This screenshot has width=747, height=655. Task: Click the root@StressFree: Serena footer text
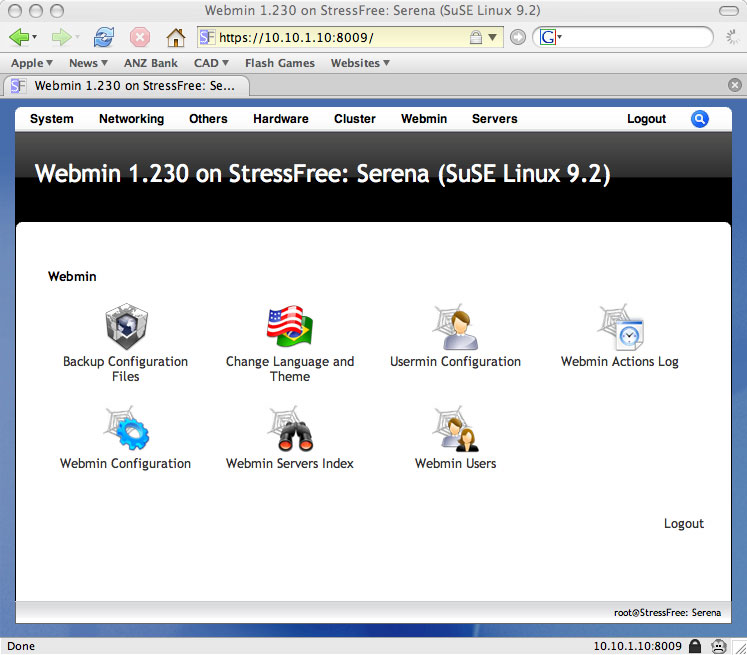point(667,613)
